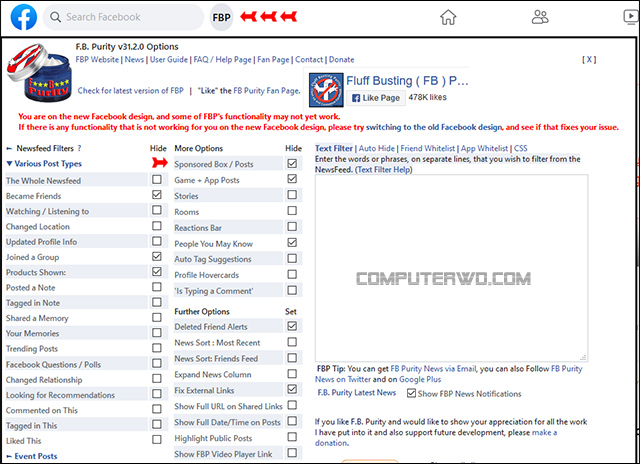Check Watching / Listening to checkbox
Image resolution: width=640 pixels, height=464 pixels.
[157, 210]
